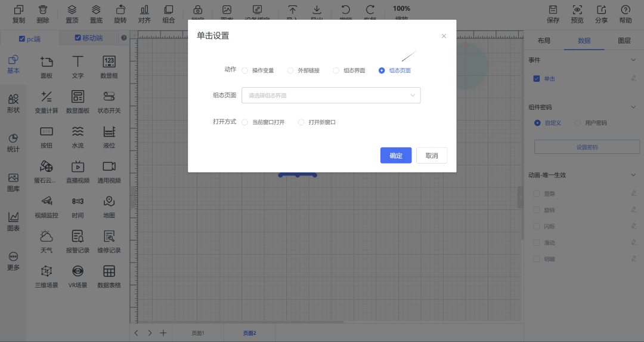Select the 水流 water flow component
The image size is (644, 342).
pyautogui.click(x=78, y=137)
